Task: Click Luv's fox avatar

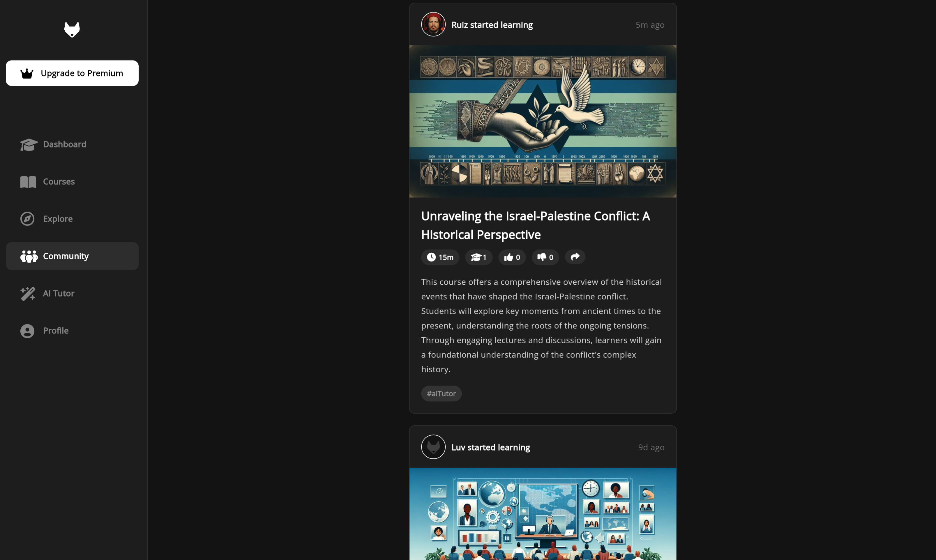Action: click(433, 447)
